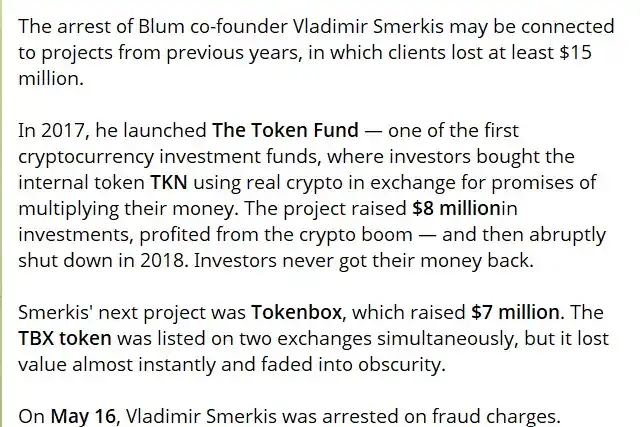This screenshot has height=427, width=640.
Task: Click the bold amount "$8 million"
Action: click(x=456, y=209)
